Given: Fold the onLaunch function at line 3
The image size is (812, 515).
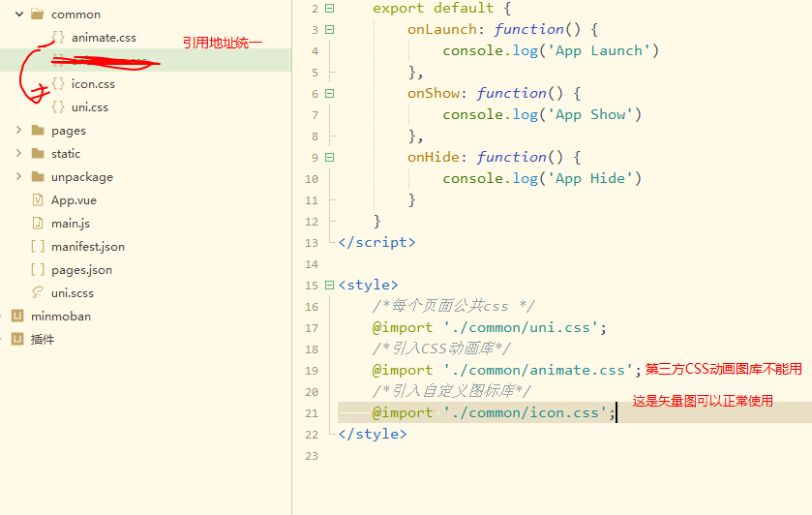Looking at the screenshot, I should tap(329, 30).
